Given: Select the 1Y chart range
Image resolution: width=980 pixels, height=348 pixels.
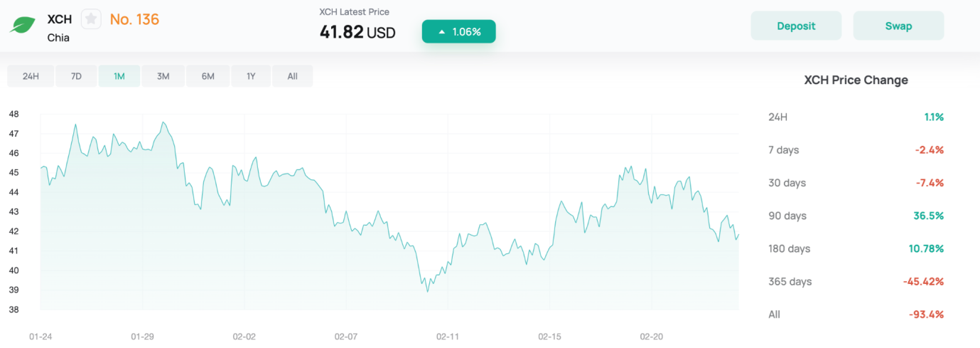Looking at the screenshot, I should pyautogui.click(x=251, y=76).
